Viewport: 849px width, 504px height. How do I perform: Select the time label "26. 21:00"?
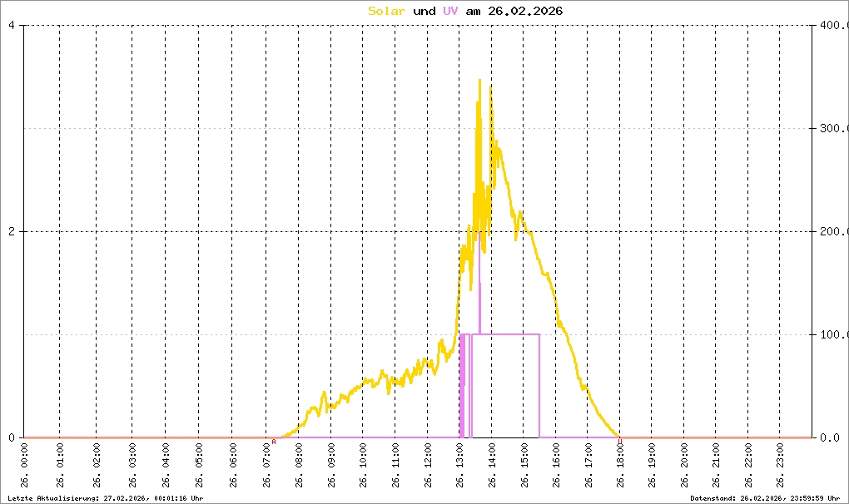click(x=716, y=466)
